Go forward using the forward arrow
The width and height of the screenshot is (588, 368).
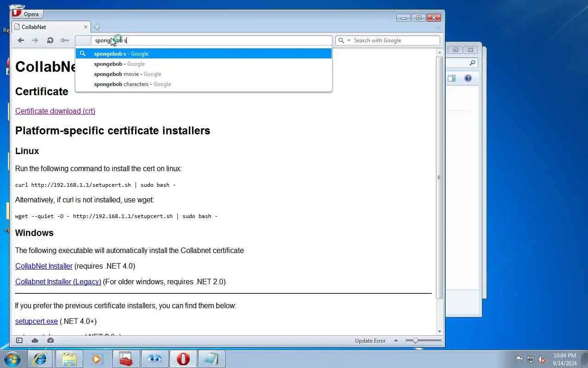(35, 40)
